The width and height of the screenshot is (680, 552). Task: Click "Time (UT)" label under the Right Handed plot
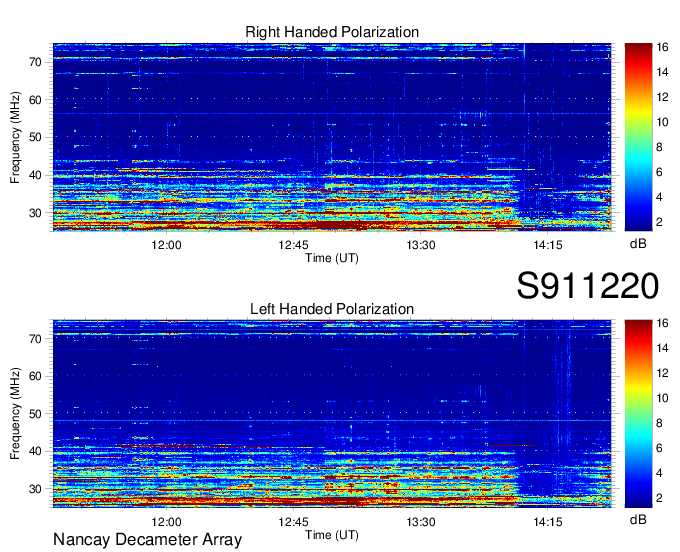coord(332,258)
